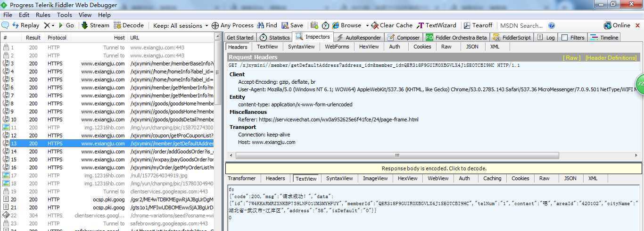Click Clear Cache in the toolbar
Screen dimensions: 644x231
(x=392, y=25)
